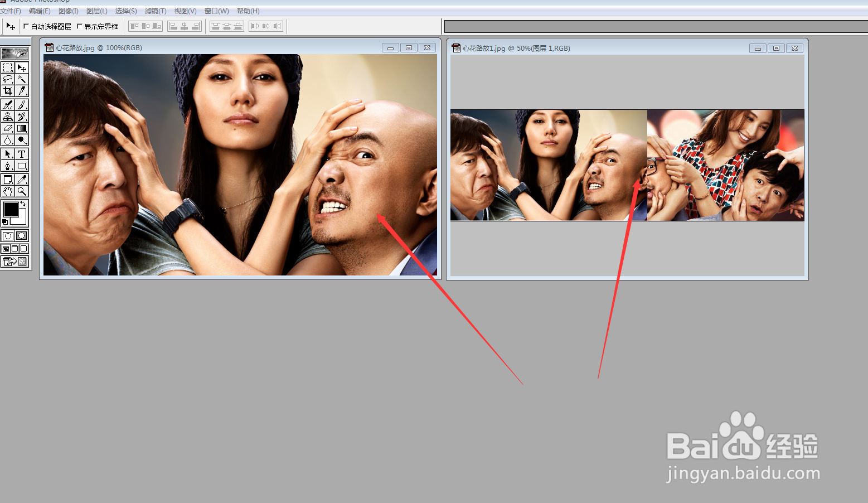
Task: Open the 选择(S) menu
Action: (x=126, y=11)
